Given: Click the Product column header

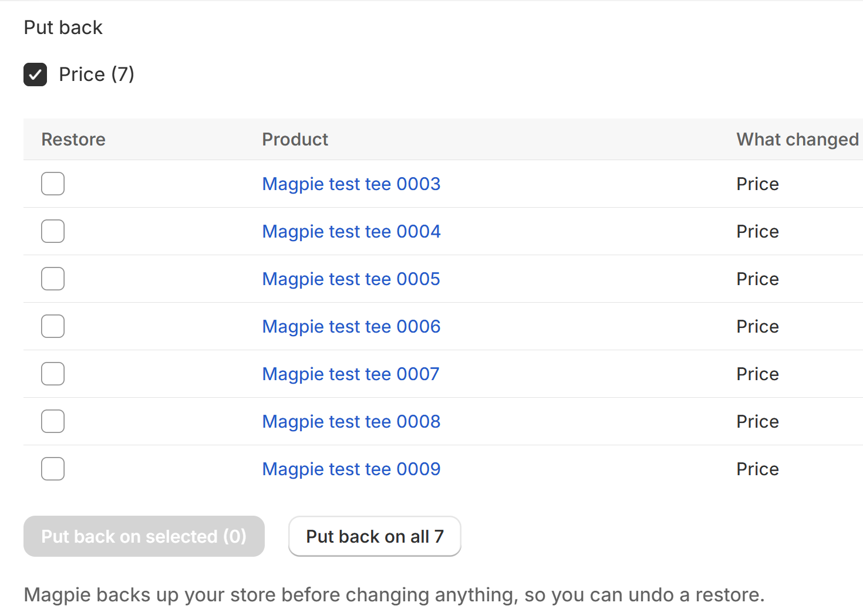Looking at the screenshot, I should [295, 140].
